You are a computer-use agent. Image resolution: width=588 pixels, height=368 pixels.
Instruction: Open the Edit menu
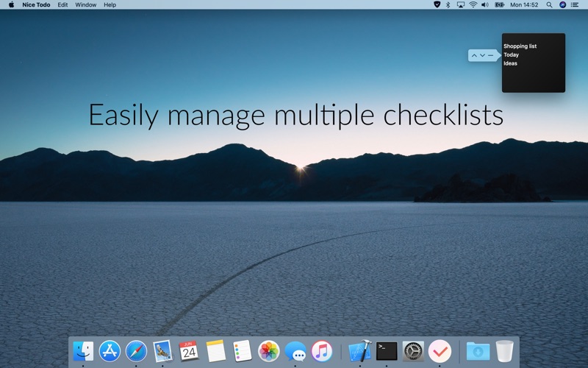[62, 5]
